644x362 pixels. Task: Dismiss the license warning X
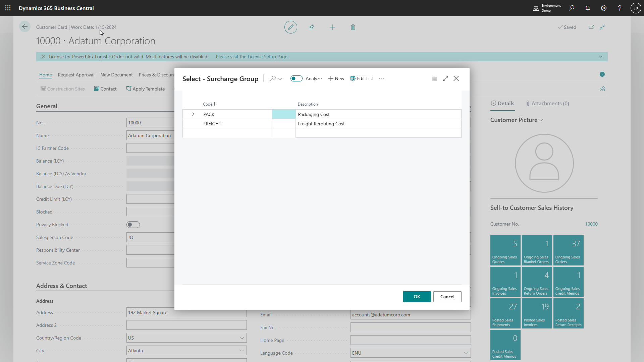(43, 57)
